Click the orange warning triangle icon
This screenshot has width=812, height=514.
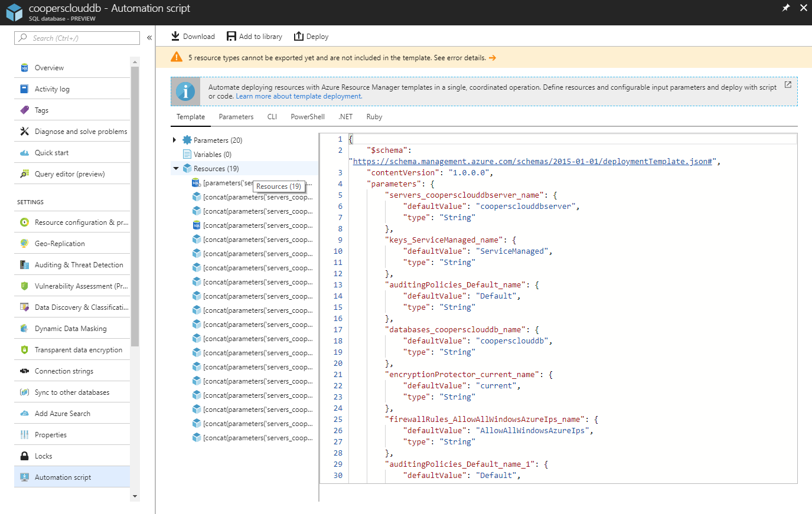(x=177, y=57)
